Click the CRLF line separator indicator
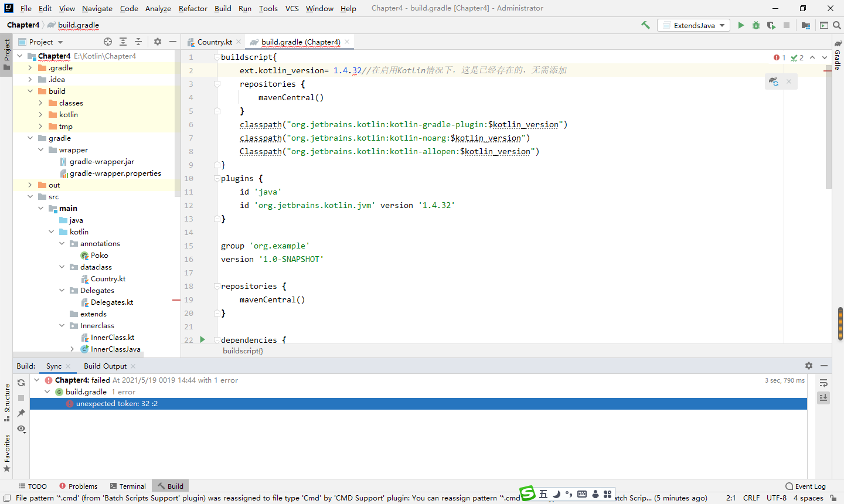This screenshot has height=504, width=844. pyautogui.click(x=751, y=498)
